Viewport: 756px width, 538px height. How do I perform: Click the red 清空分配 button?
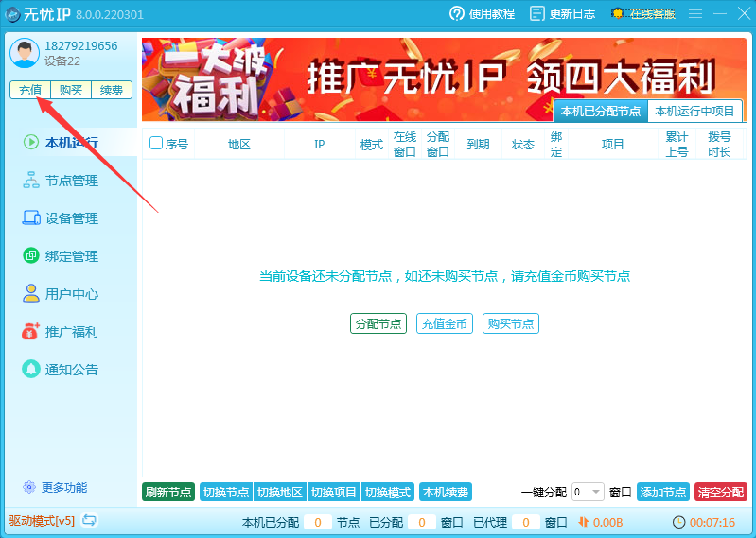(721, 492)
